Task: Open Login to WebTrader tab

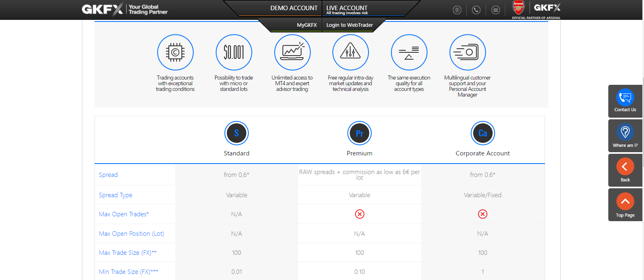Action: pyautogui.click(x=349, y=25)
